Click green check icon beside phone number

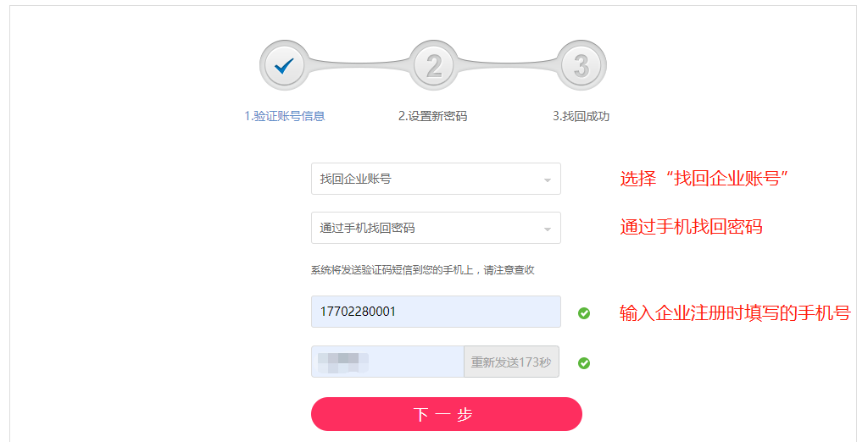pos(584,313)
